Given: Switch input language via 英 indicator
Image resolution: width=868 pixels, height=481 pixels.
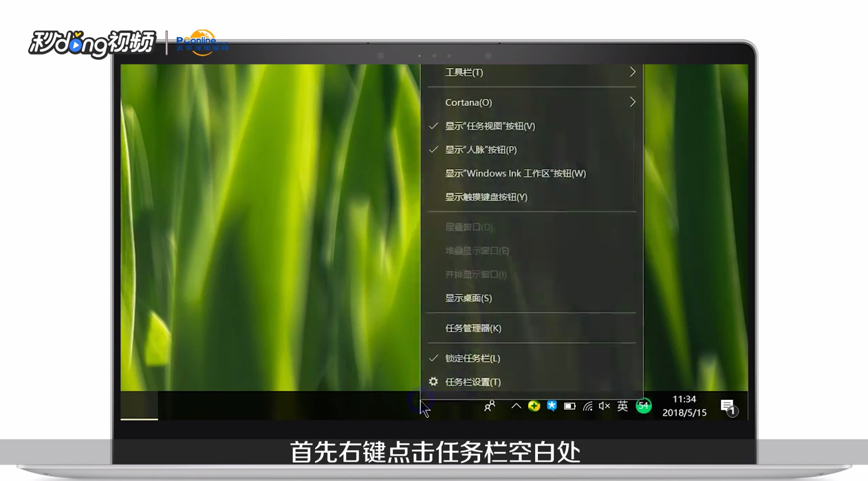Looking at the screenshot, I should [622, 406].
